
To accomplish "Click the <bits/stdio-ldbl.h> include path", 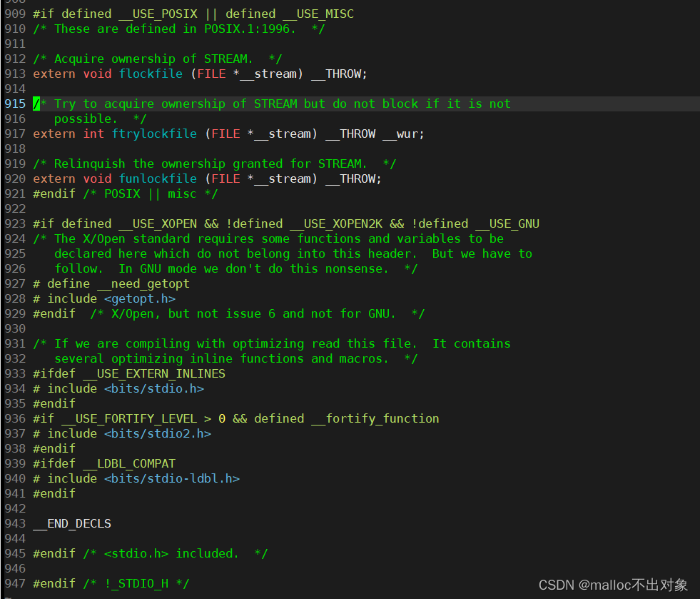I will tap(172, 478).
